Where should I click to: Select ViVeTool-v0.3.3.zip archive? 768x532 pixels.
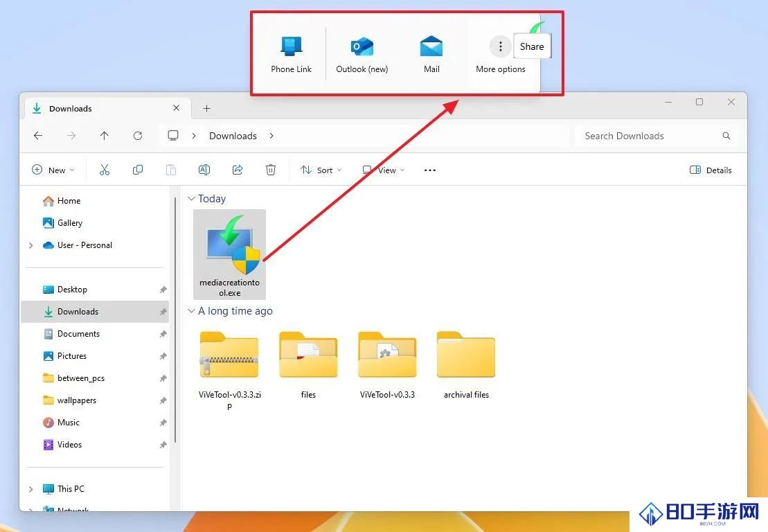(x=229, y=371)
